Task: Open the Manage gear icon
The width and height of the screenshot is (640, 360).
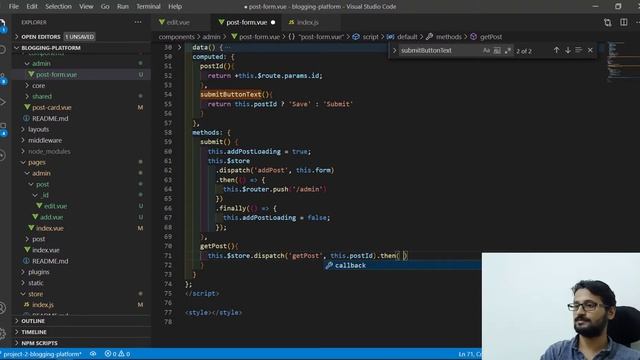Action: (3, 333)
